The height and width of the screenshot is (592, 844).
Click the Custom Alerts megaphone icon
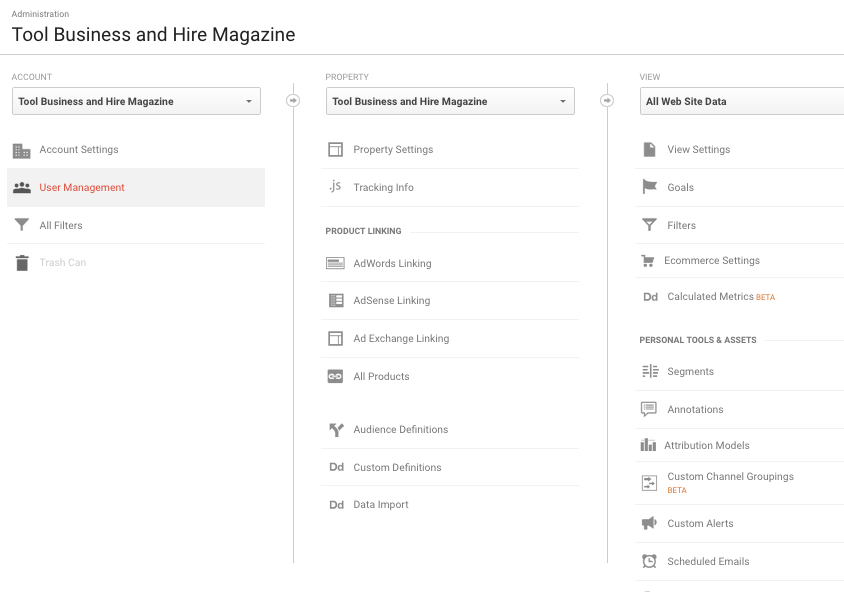(649, 523)
